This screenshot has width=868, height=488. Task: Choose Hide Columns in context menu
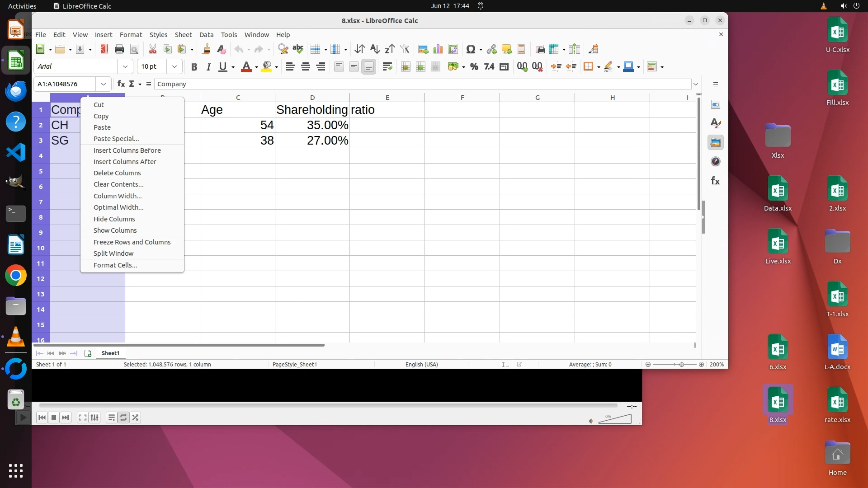[114, 219]
